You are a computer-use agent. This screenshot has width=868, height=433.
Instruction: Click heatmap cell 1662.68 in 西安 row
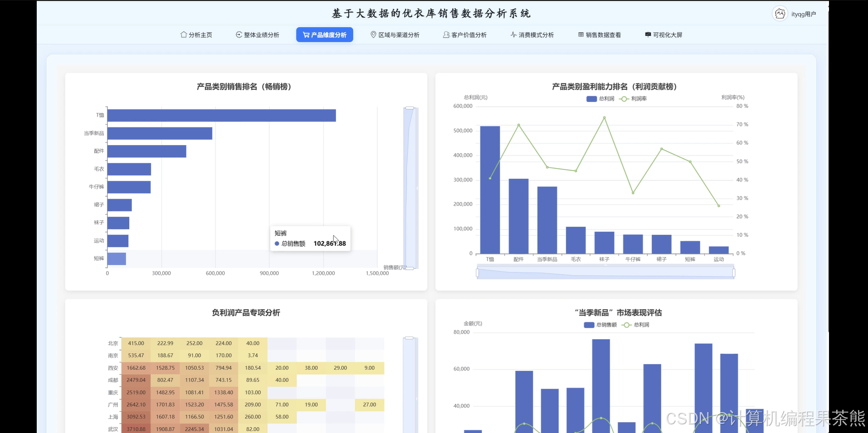[x=136, y=368]
